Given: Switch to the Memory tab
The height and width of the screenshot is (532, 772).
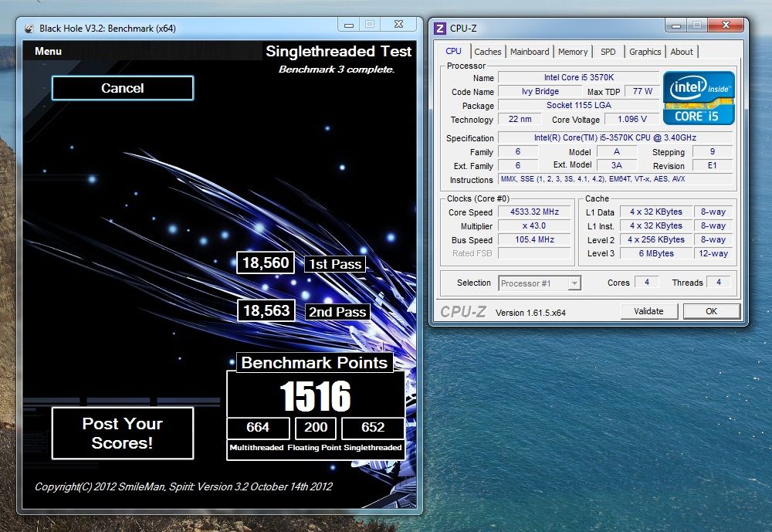Looking at the screenshot, I should tap(573, 52).
